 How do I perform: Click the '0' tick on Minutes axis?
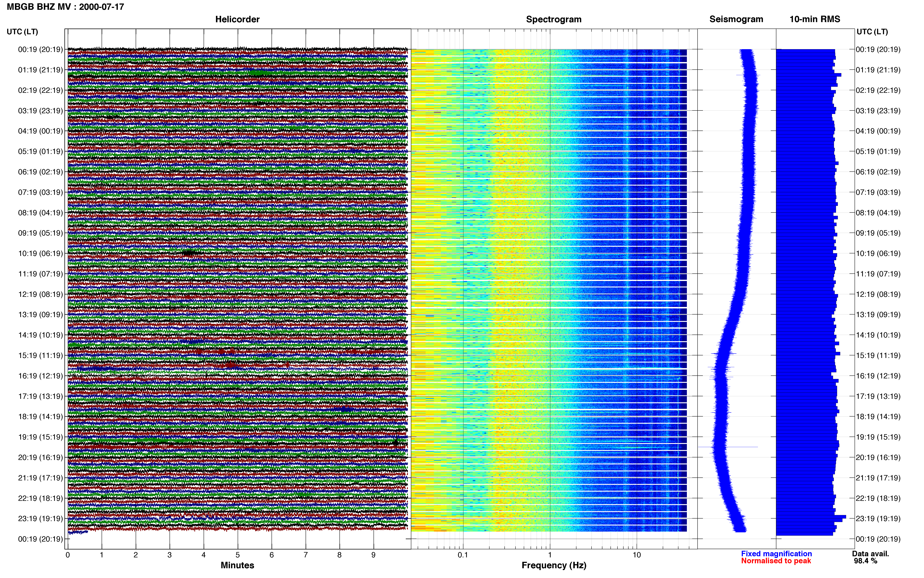[x=68, y=555]
